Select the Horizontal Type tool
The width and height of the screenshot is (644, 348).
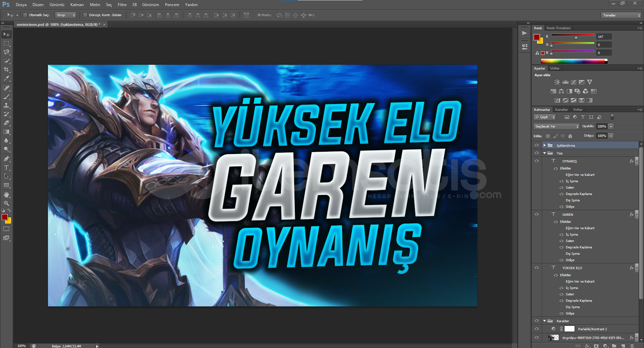click(6, 167)
